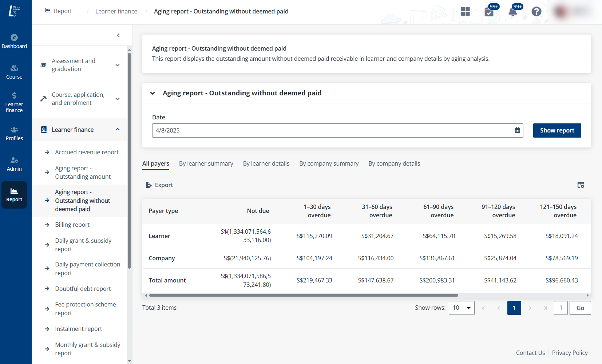Open the Show rows dropdown
This screenshot has width=602, height=364.
point(461,308)
